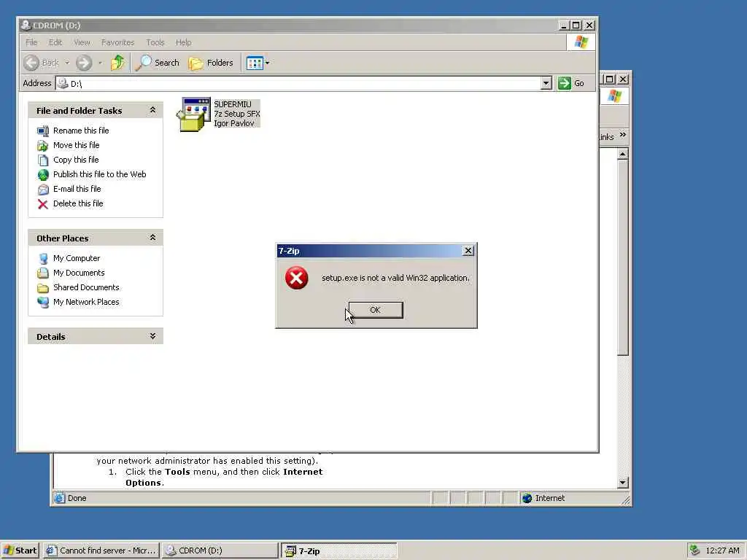Switch to 7-Zip taskbar button
This screenshot has width=747, height=560.
click(x=338, y=551)
